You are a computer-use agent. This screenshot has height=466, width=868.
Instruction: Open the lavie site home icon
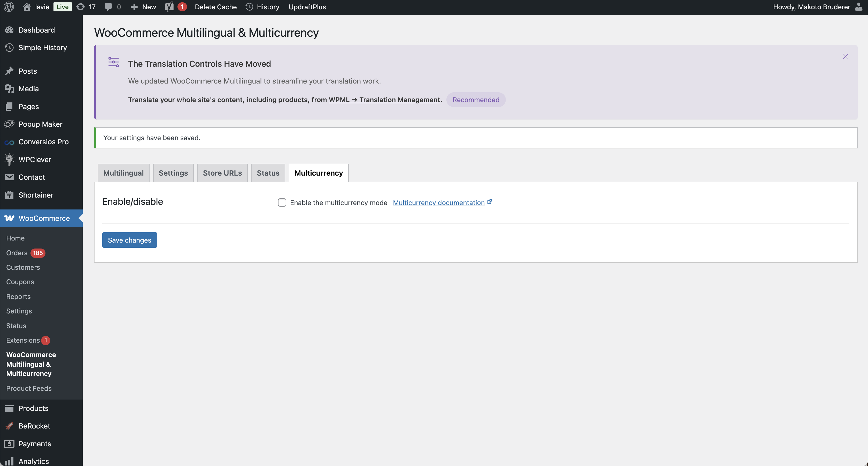[27, 7]
